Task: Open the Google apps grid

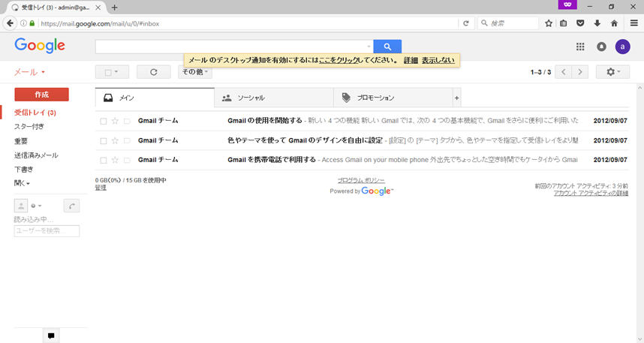Action: click(580, 47)
